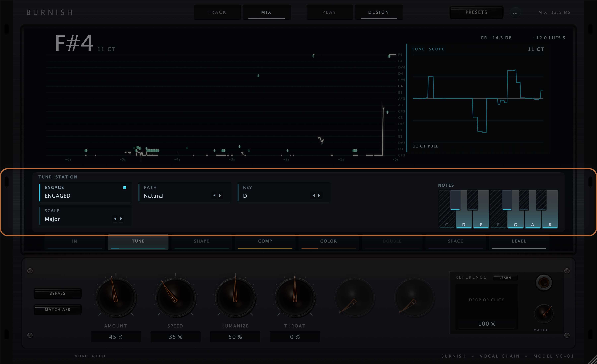Click the BYPASS button
Screen dimensions: 597x364
click(x=58, y=293)
